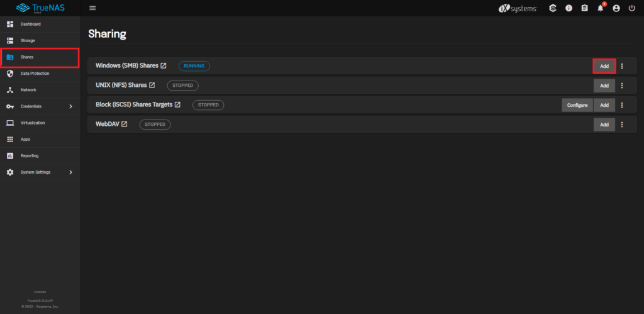Open UNIX (NFS) Shares external link icon

coord(152,85)
